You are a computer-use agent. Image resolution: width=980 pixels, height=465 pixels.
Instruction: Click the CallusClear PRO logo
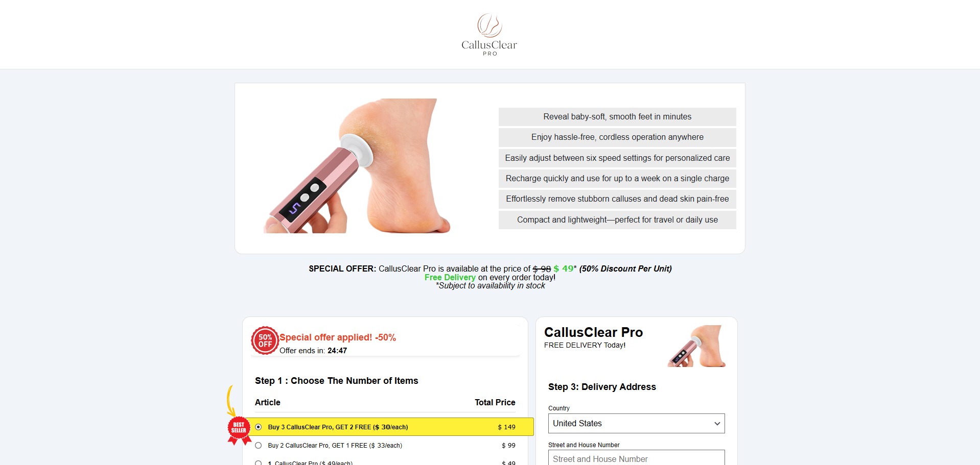coord(489,34)
